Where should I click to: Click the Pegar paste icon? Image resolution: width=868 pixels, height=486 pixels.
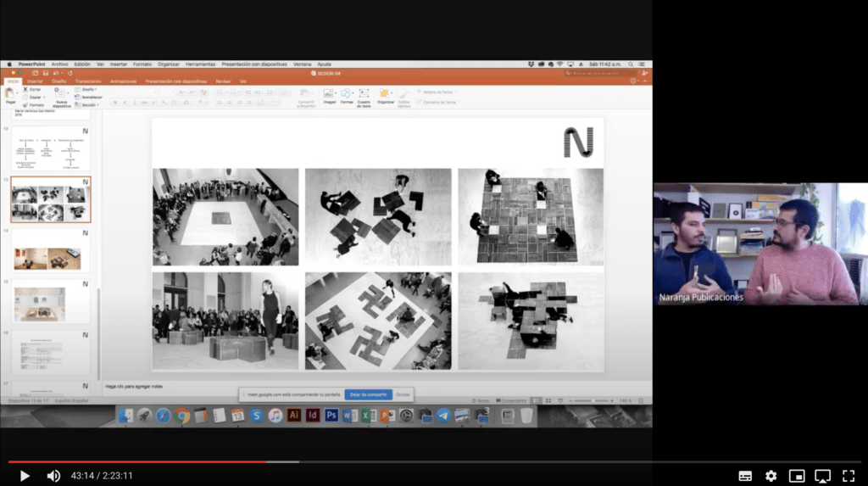(9, 93)
